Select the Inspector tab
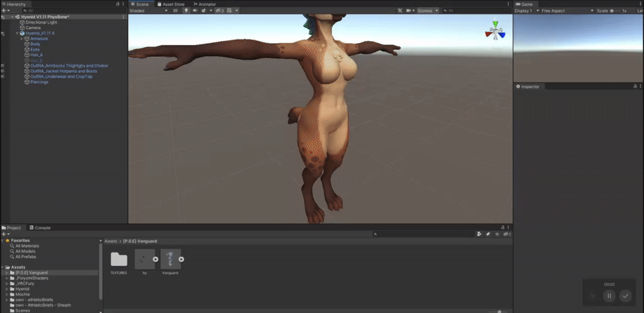This screenshot has height=313, width=644. click(528, 87)
